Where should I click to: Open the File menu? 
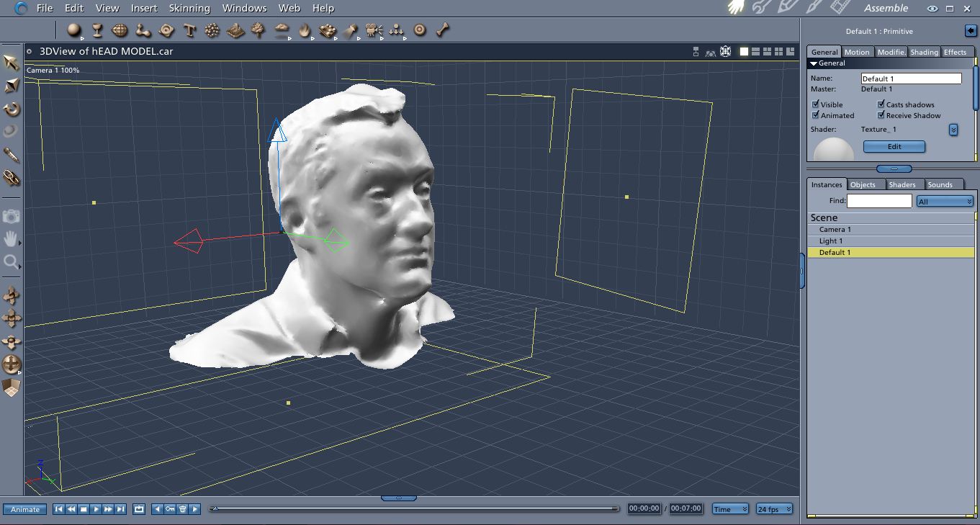click(x=44, y=8)
